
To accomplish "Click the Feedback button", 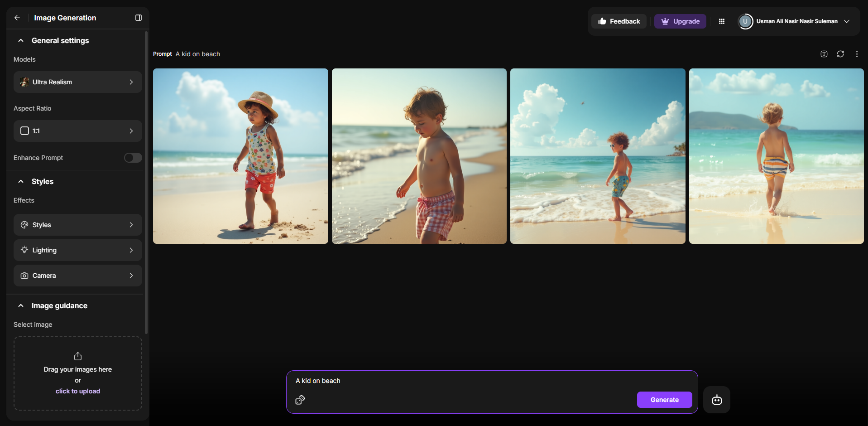I will point(619,21).
